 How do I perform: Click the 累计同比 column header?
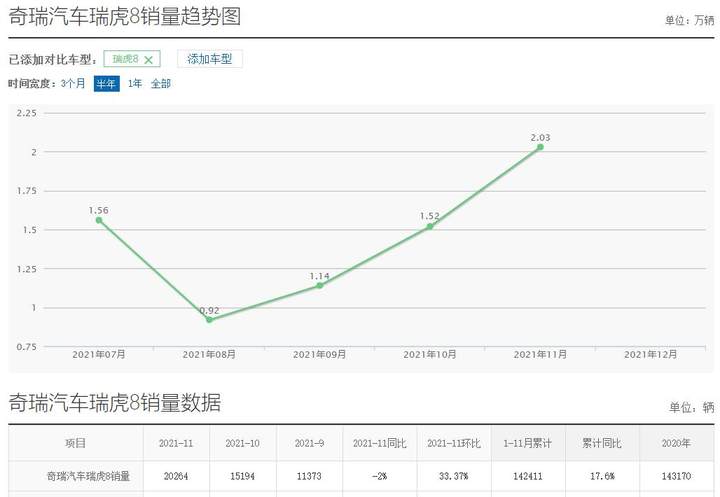pos(600,443)
